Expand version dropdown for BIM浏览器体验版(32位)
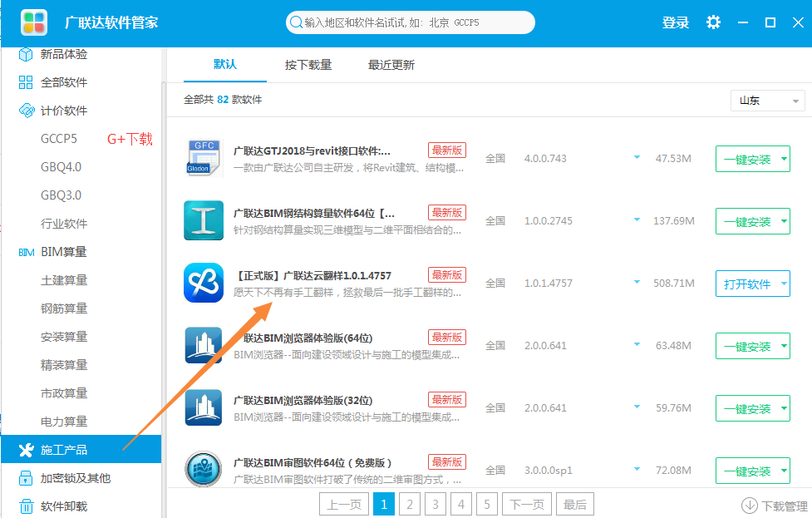The width and height of the screenshot is (812, 518). [x=637, y=407]
